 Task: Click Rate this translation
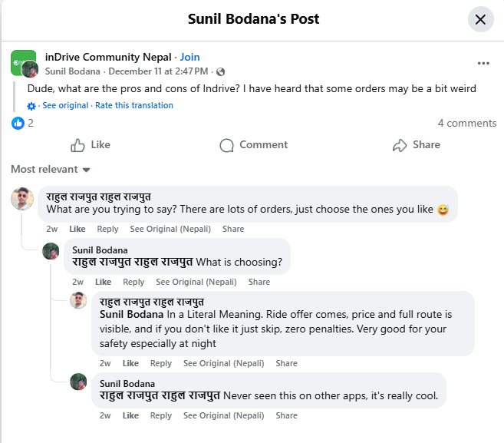coord(134,106)
